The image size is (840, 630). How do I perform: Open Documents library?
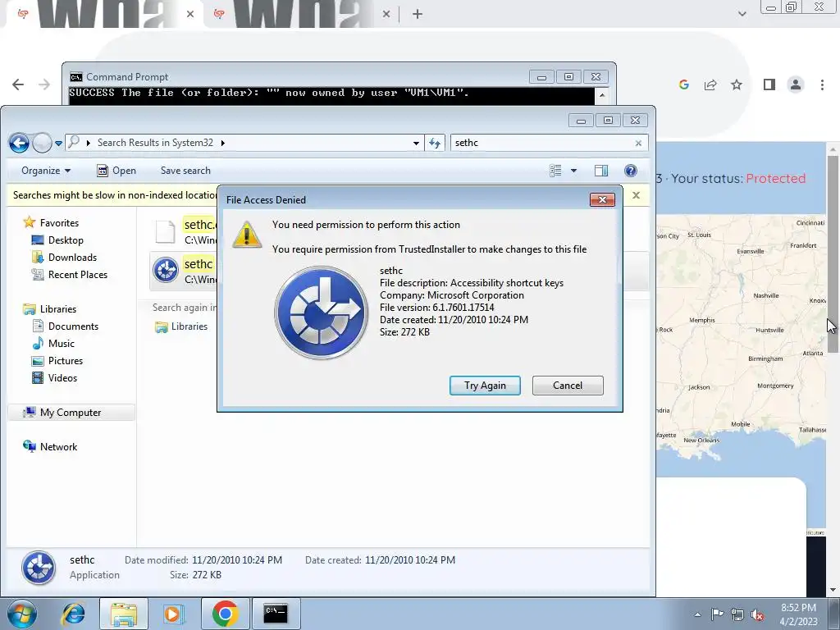pyautogui.click(x=65, y=326)
